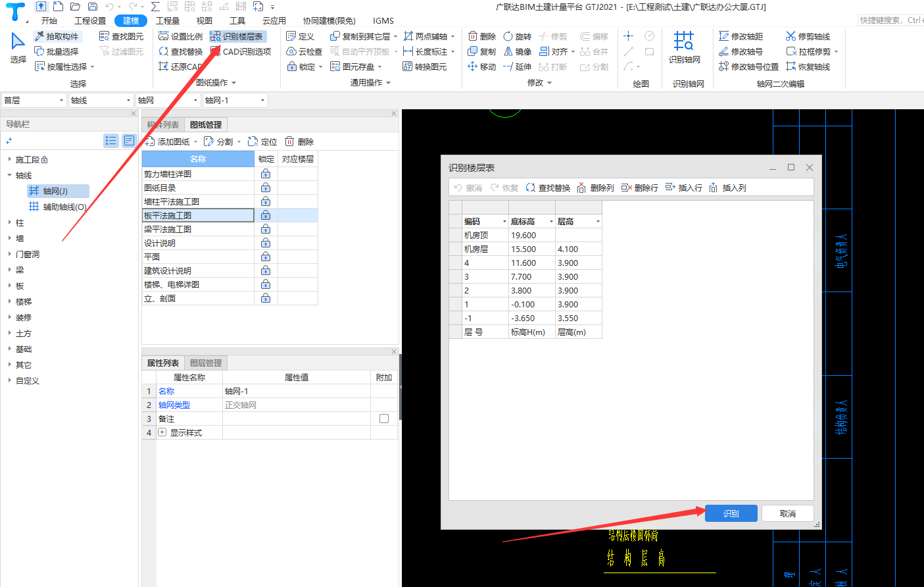Select the 移动 tool
Screen dimensions: 924x587
(x=482, y=66)
